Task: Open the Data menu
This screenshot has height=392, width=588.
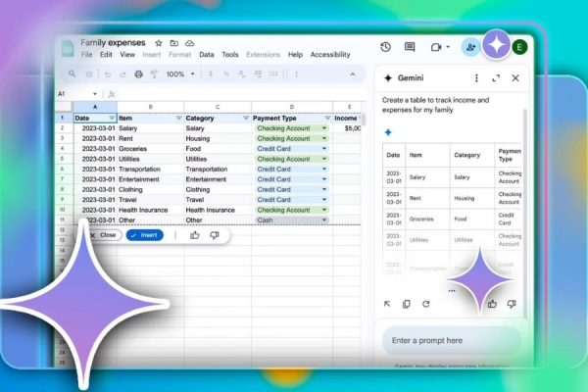Action: 207,55
